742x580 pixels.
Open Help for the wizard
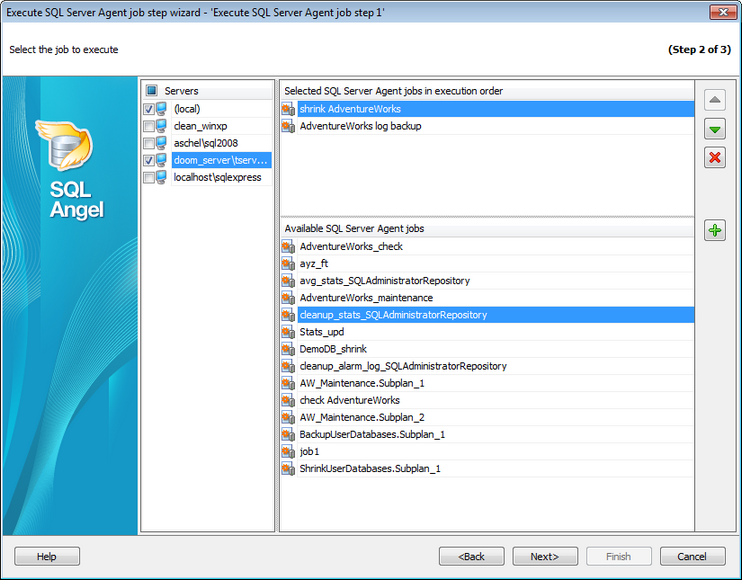tap(47, 556)
